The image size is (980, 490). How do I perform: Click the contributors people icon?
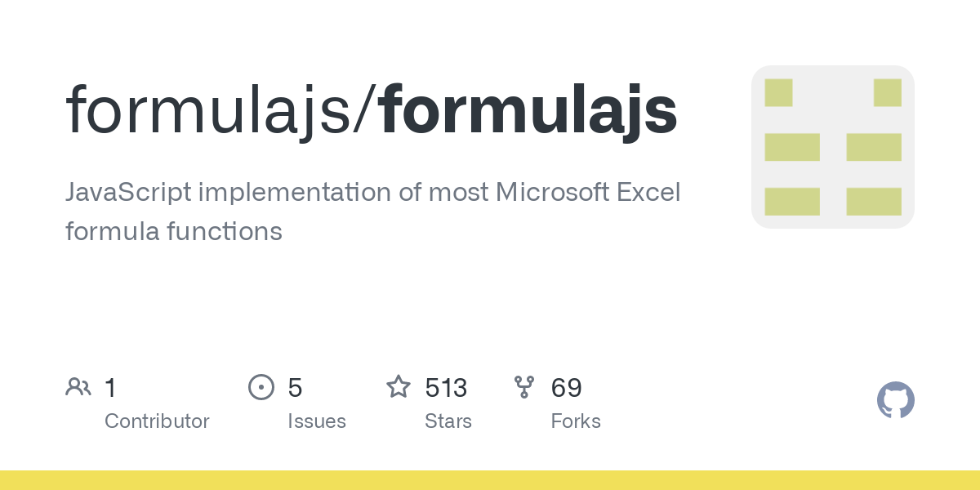(x=78, y=387)
